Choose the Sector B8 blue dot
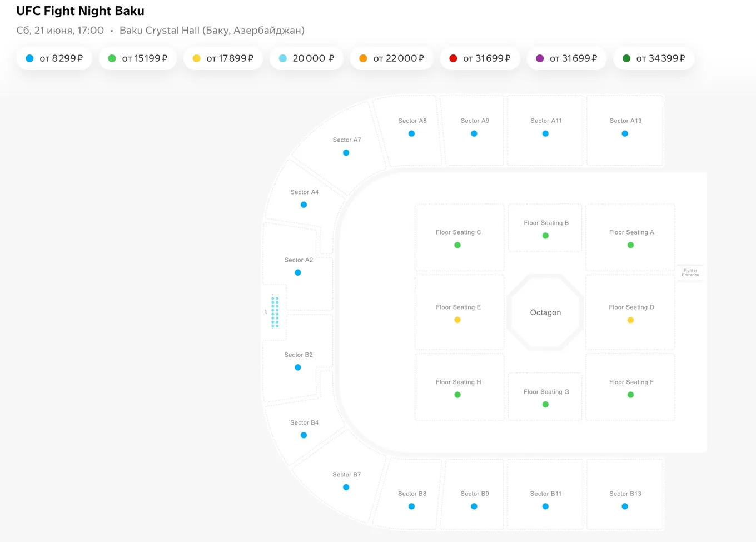The image size is (756, 542). [412, 506]
